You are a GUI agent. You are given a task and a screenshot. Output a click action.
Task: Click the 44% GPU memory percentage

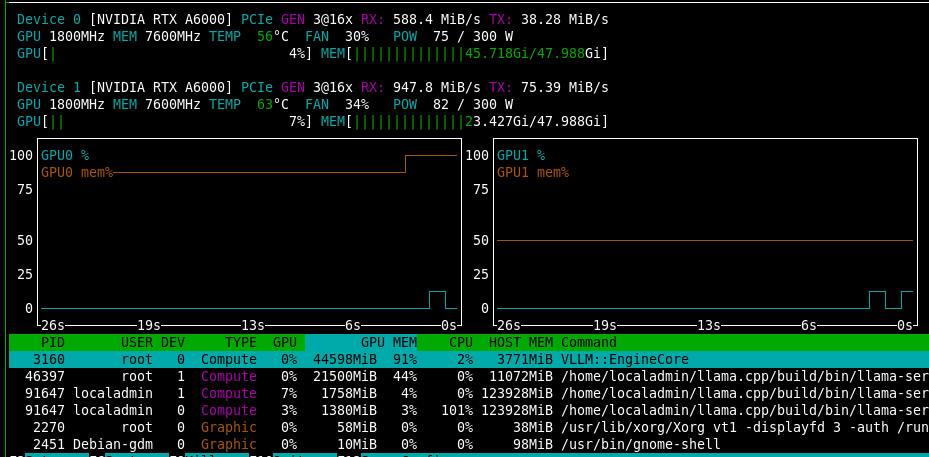[x=405, y=376]
